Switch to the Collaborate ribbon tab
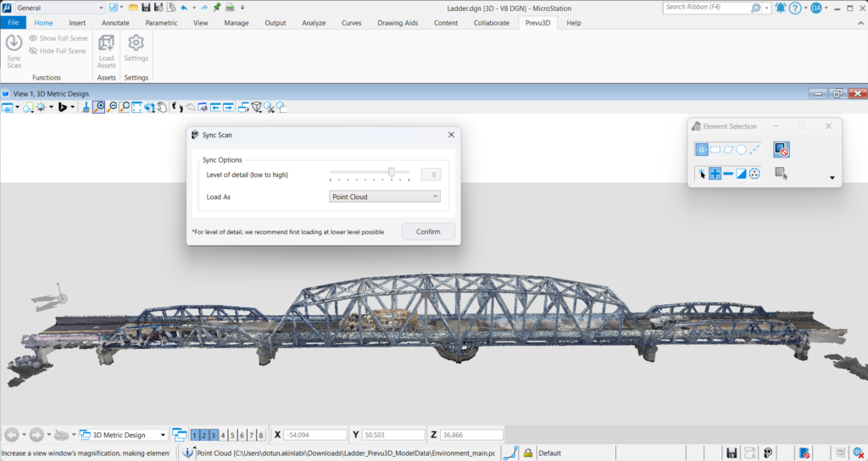 coord(491,23)
